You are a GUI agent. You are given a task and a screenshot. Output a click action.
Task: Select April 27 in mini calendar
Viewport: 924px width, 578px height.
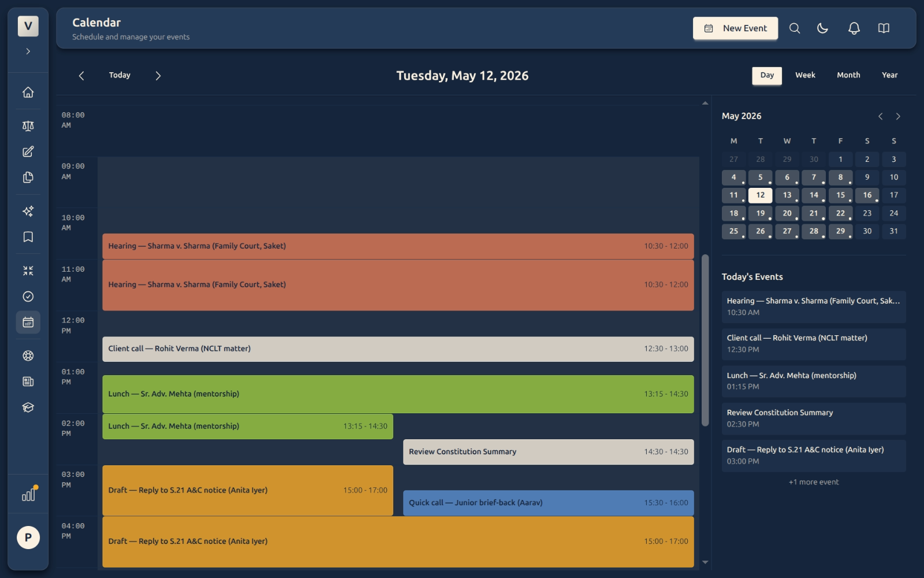733,160
